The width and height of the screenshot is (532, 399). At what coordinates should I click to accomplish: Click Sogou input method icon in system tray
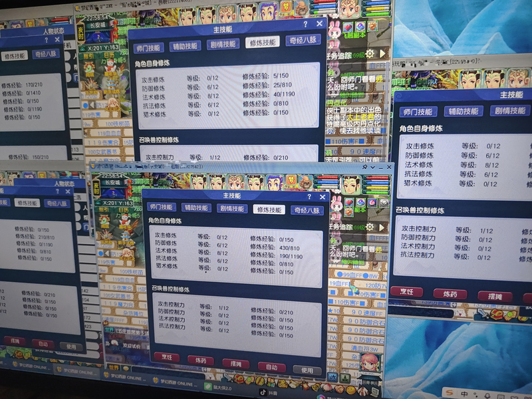point(450,392)
